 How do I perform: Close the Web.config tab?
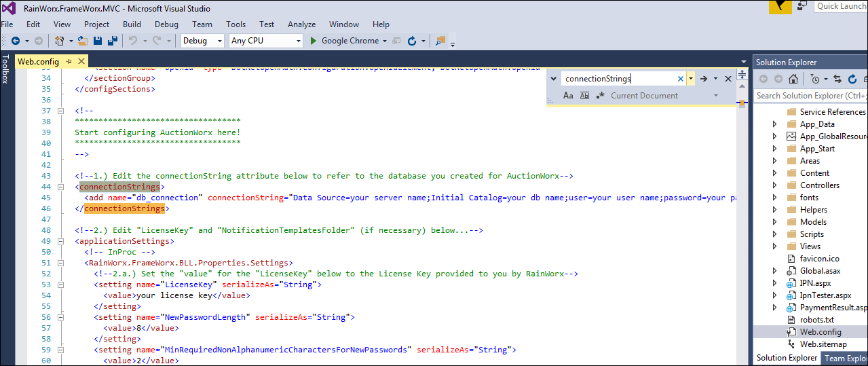(82, 62)
